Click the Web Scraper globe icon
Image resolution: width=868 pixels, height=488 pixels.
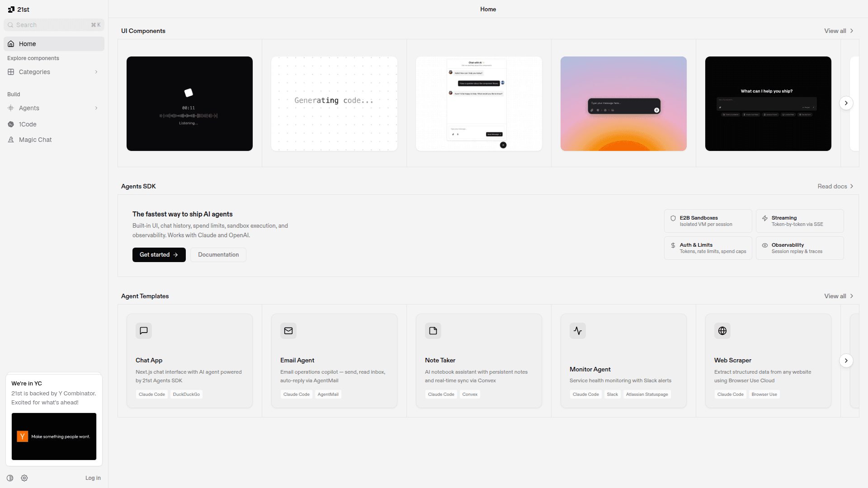pos(722,331)
